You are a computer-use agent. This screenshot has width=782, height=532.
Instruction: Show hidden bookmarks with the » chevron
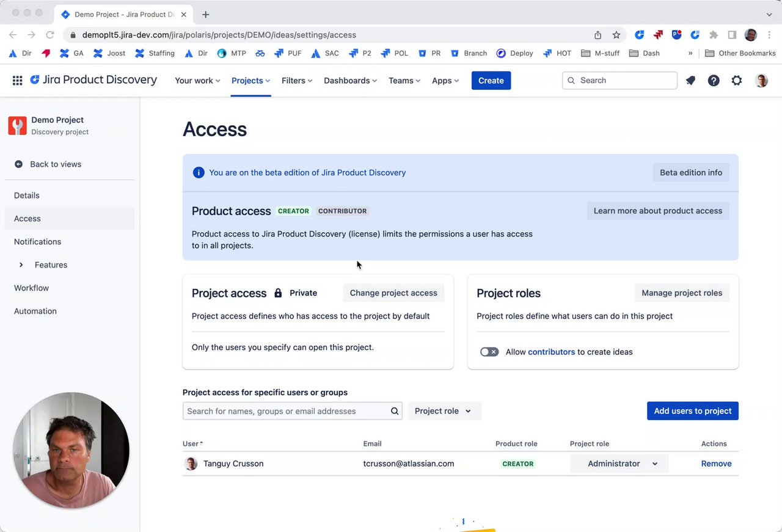pyautogui.click(x=690, y=53)
